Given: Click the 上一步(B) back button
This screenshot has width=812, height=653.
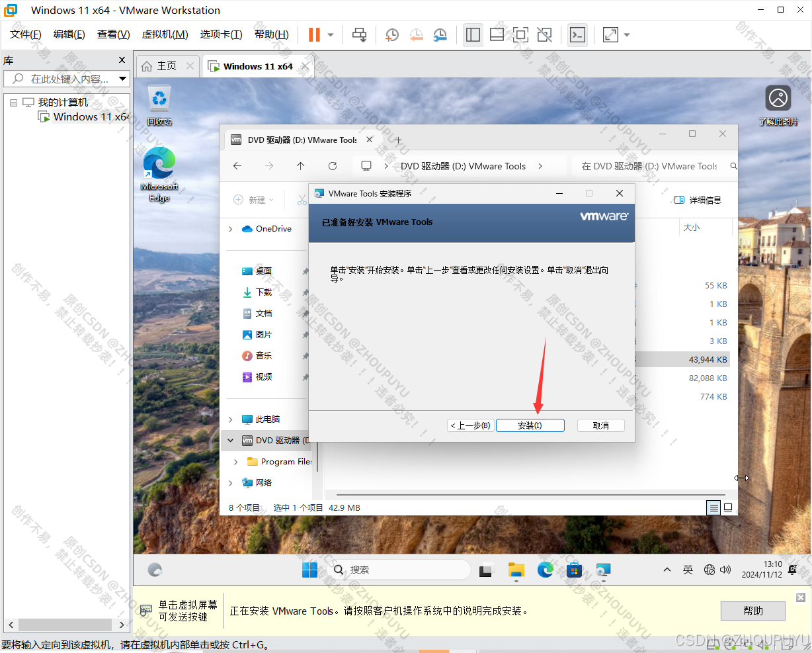Looking at the screenshot, I should click(470, 425).
